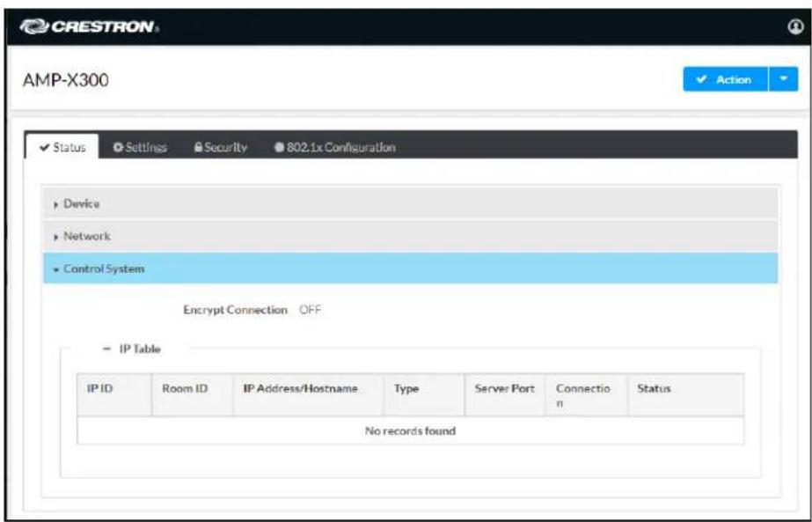Expand the Device section
812x522 pixels.
(x=410, y=203)
